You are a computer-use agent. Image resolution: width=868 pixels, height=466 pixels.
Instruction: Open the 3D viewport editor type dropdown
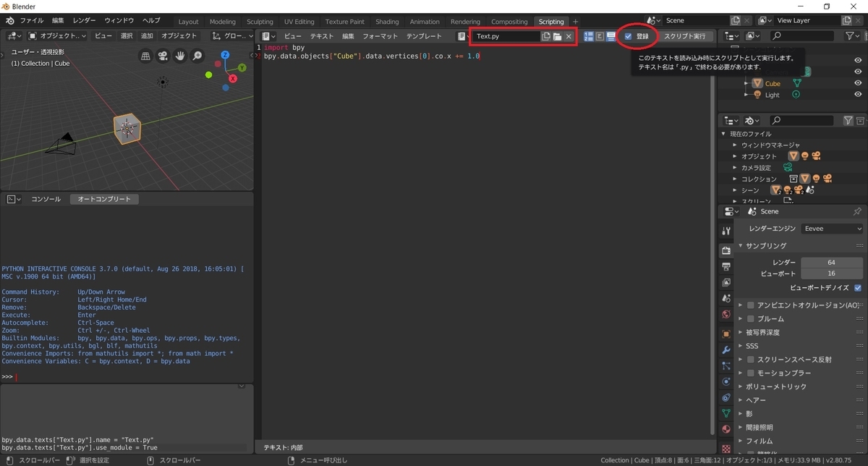(x=14, y=36)
